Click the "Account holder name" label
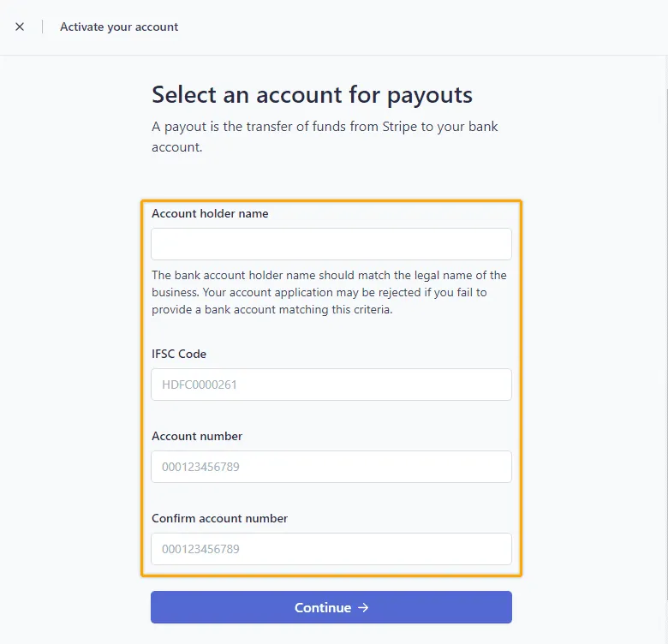 pos(210,214)
